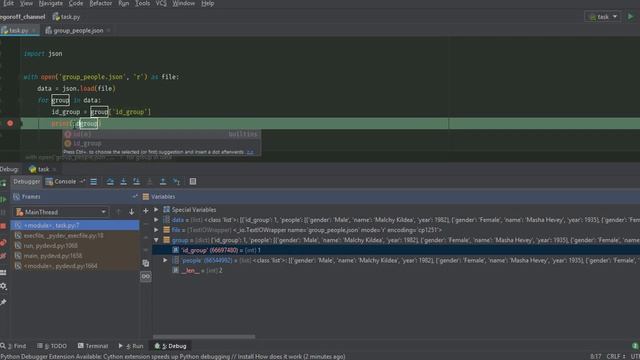Select the execfile, _pydev_execfile.py frame
Image resolution: width=640 pixels, height=360 pixels.
tap(75, 236)
